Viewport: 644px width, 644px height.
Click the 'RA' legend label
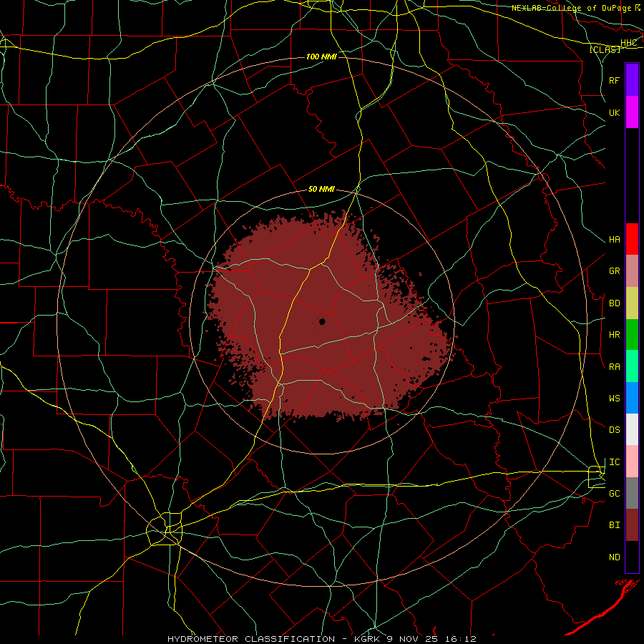(x=615, y=366)
